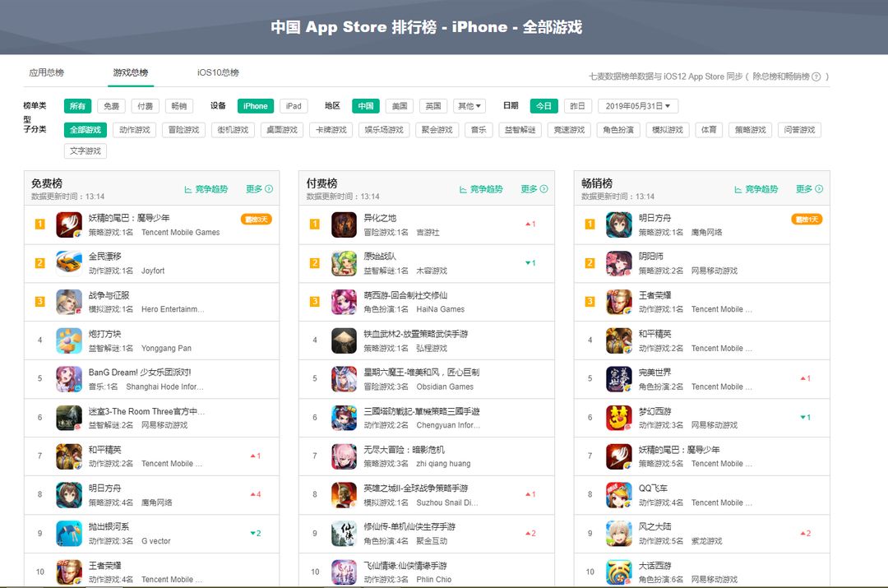The height and width of the screenshot is (588, 888).
Task: Open 三国塔防战记 game icon
Action: point(344,418)
